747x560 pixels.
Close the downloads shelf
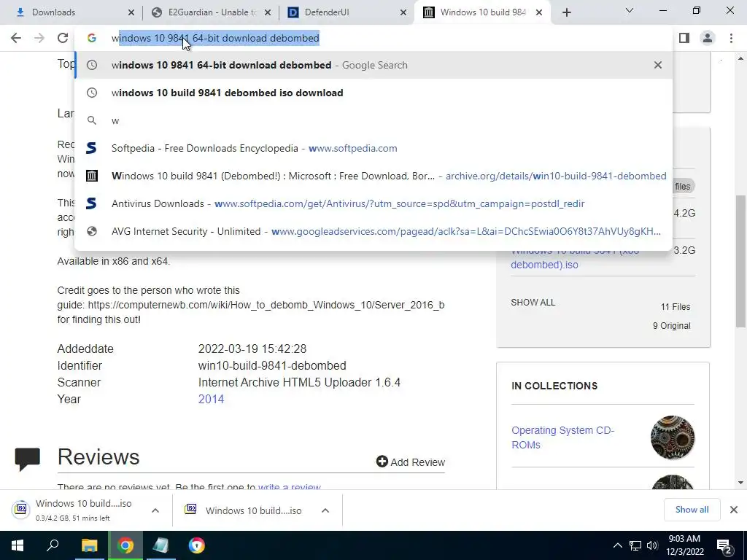pyautogui.click(x=734, y=510)
